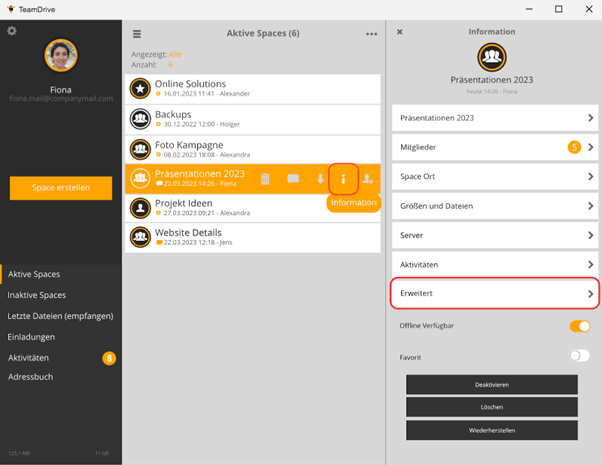Click the Deaktivieren button
This screenshot has width=602, height=465.
[491, 385]
